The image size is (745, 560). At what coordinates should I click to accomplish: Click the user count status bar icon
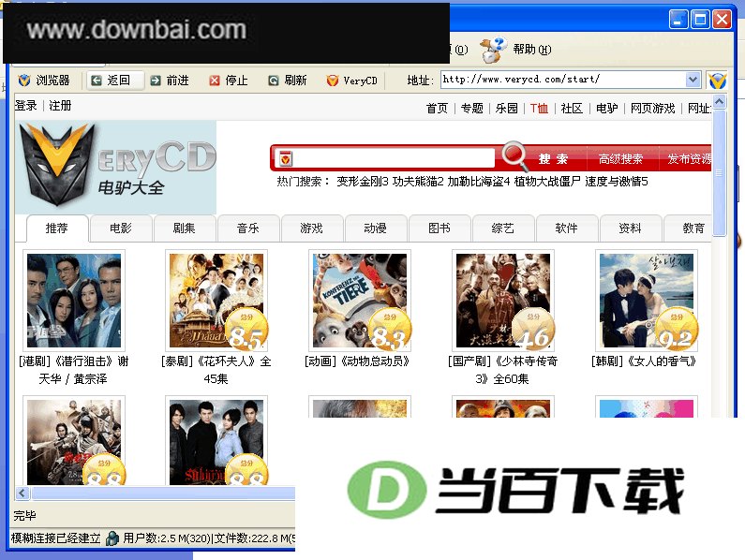(x=112, y=538)
